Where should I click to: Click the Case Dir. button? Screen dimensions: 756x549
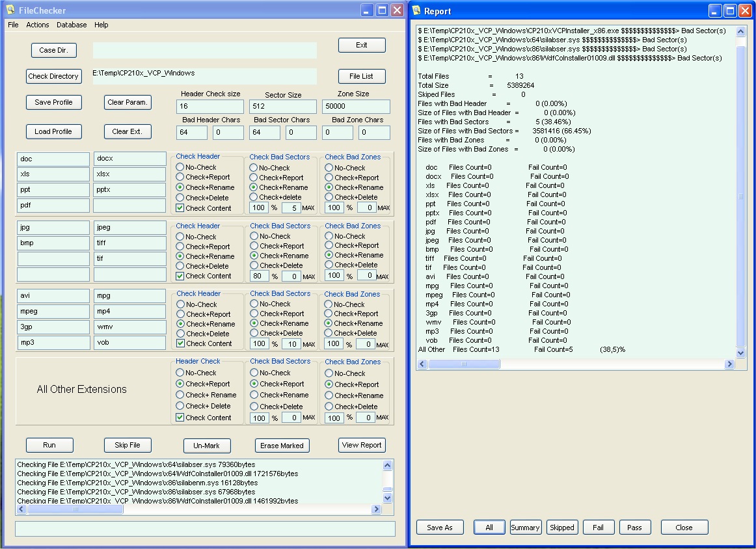click(x=53, y=50)
